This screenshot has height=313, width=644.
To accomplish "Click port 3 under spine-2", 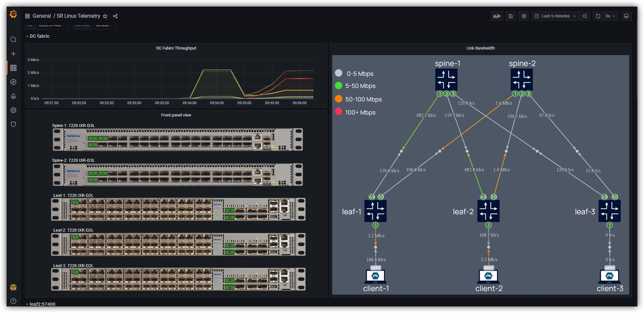I will 528,94.
